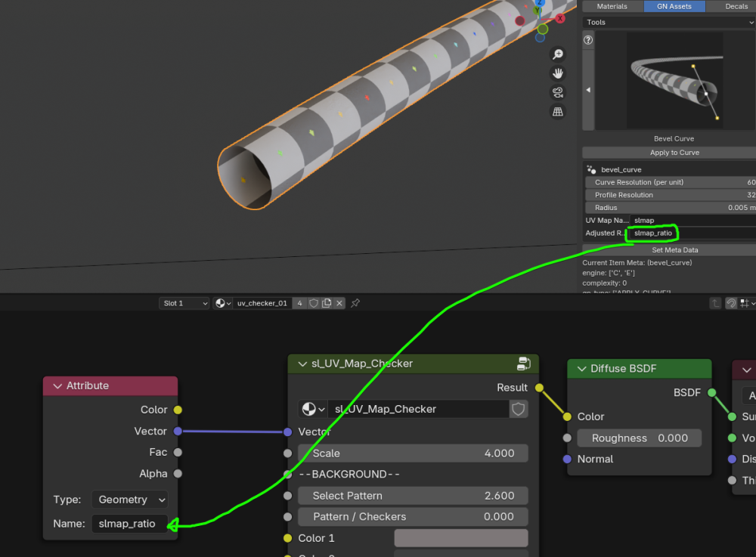Collapse the Diffuse BSDF node header
This screenshot has height=557, width=756.
(x=582, y=369)
